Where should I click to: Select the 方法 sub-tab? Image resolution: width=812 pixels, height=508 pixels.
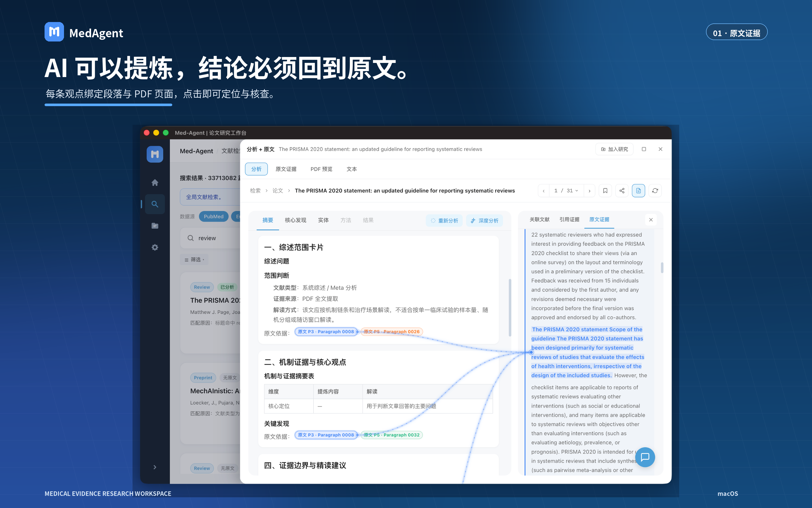pos(346,220)
